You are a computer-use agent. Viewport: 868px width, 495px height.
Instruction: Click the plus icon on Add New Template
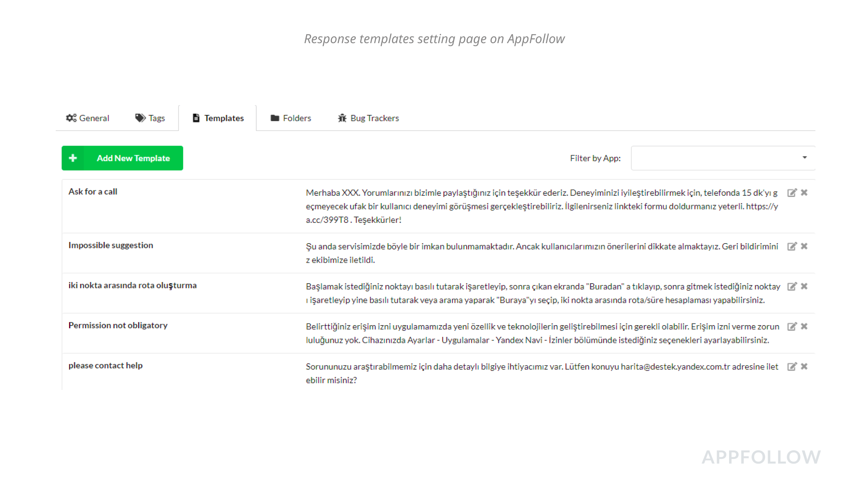click(x=73, y=158)
